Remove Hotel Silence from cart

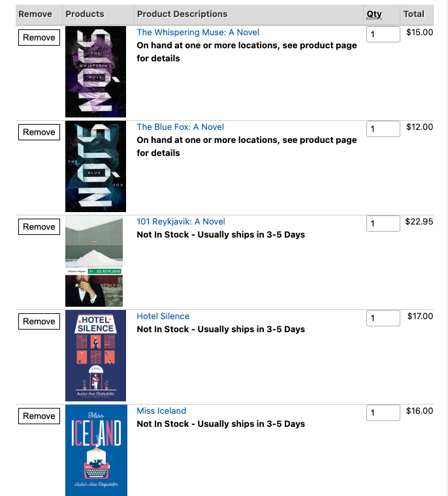(39, 322)
